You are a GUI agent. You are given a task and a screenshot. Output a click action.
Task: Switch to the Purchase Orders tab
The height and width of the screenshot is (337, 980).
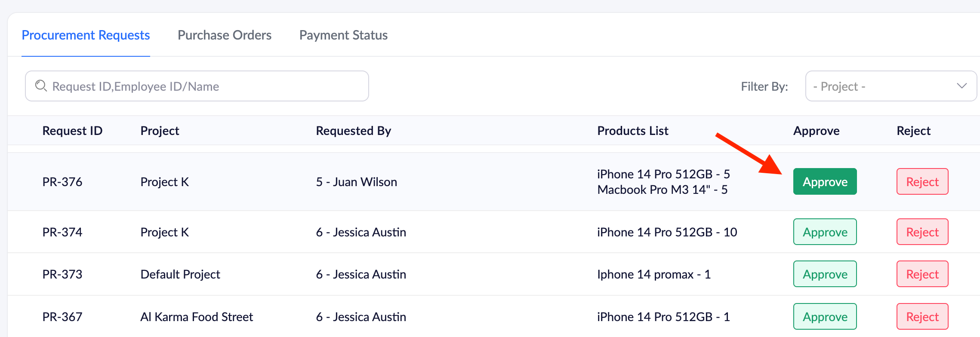click(x=224, y=35)
